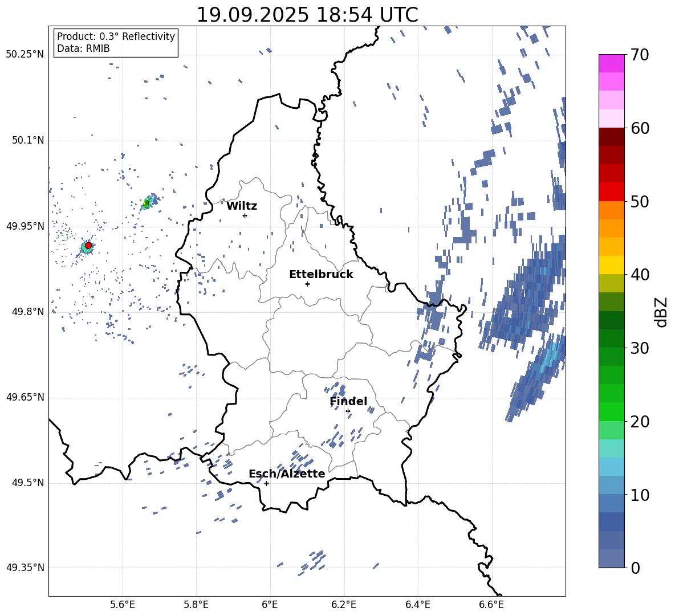Viewport: 675px width, 616px height.
Task: Click the 49.95°N latitude label
Action: coord(25,226)
